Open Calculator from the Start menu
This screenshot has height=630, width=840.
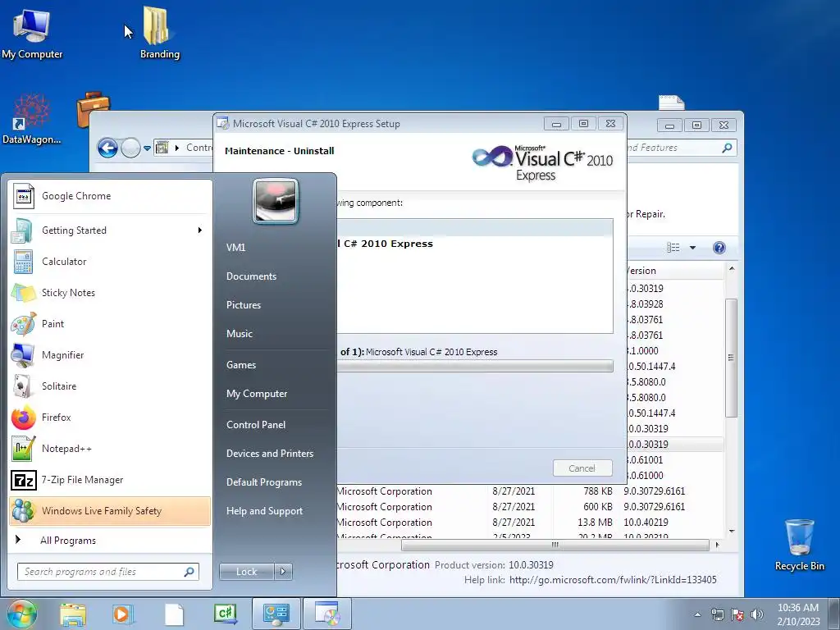(x=110, y=262)
